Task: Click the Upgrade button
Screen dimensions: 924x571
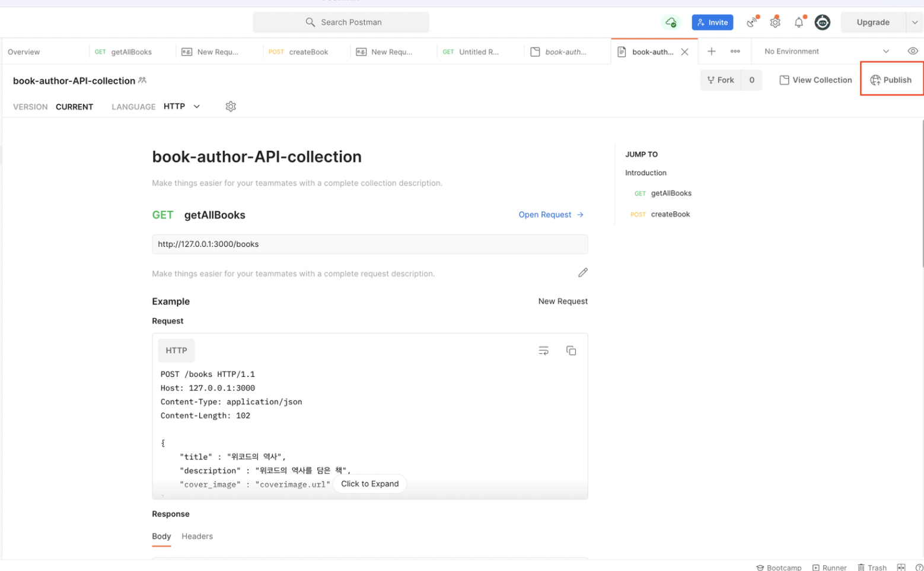Action: pos(873,23)
